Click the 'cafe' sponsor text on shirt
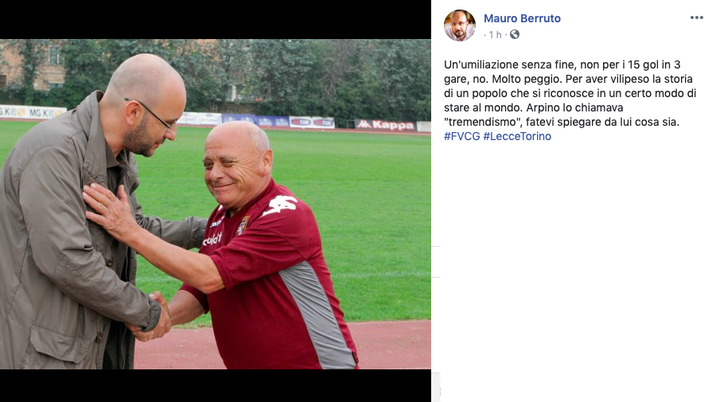Viewport: 712px width, 402px height. point(212,239)
